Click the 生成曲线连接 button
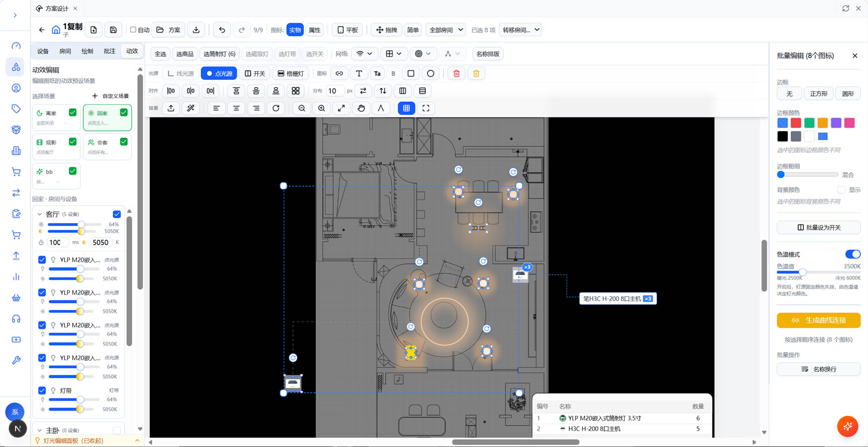This screenshot has width=868, height=447. [818, 320]
